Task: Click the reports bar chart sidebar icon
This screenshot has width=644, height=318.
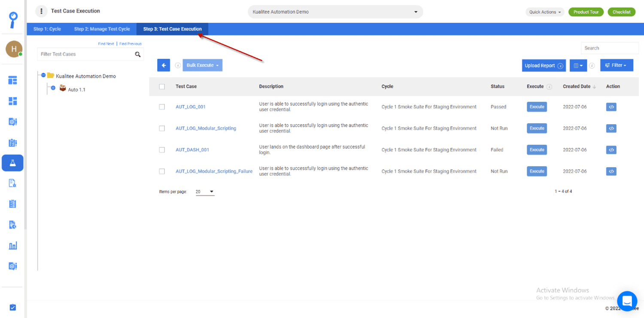Action: (12, 246)
